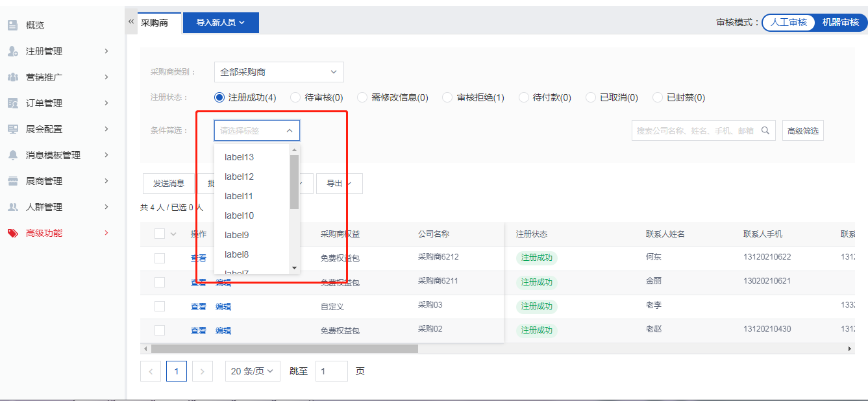The height and width of the screenshot is (401, 868).
Task: Click the 展商管理 store icon
Action: 12,181
